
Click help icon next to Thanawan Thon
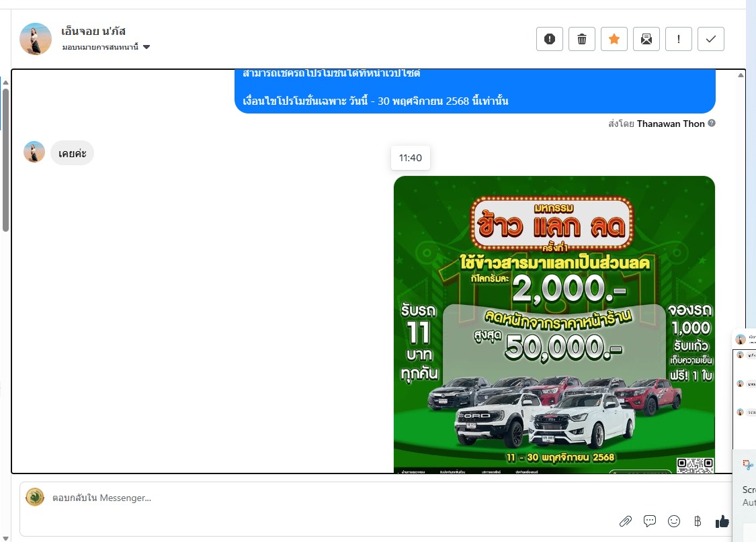click(712, 123)
